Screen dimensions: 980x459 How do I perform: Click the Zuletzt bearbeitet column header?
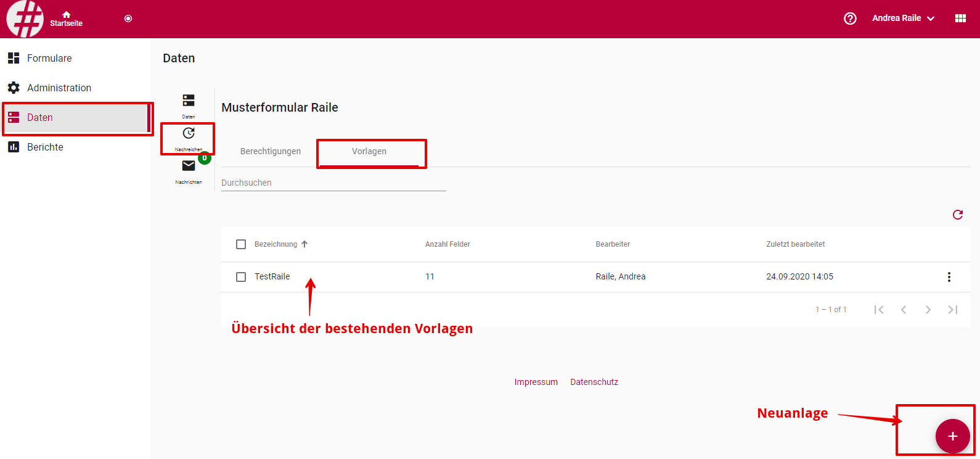click(x=795, y=244)
